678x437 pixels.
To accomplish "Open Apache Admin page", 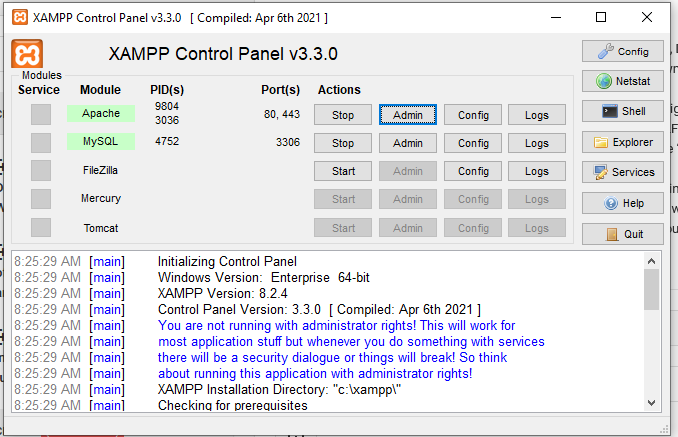I will [408, 115].
